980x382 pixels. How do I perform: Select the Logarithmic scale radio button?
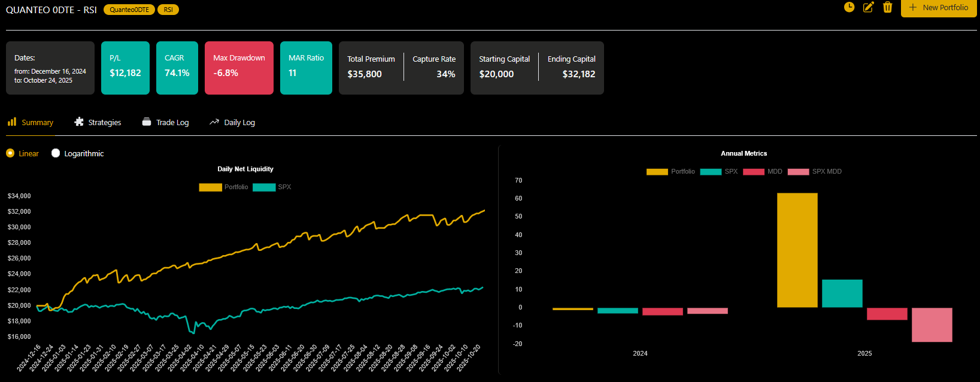pos(56,153)
